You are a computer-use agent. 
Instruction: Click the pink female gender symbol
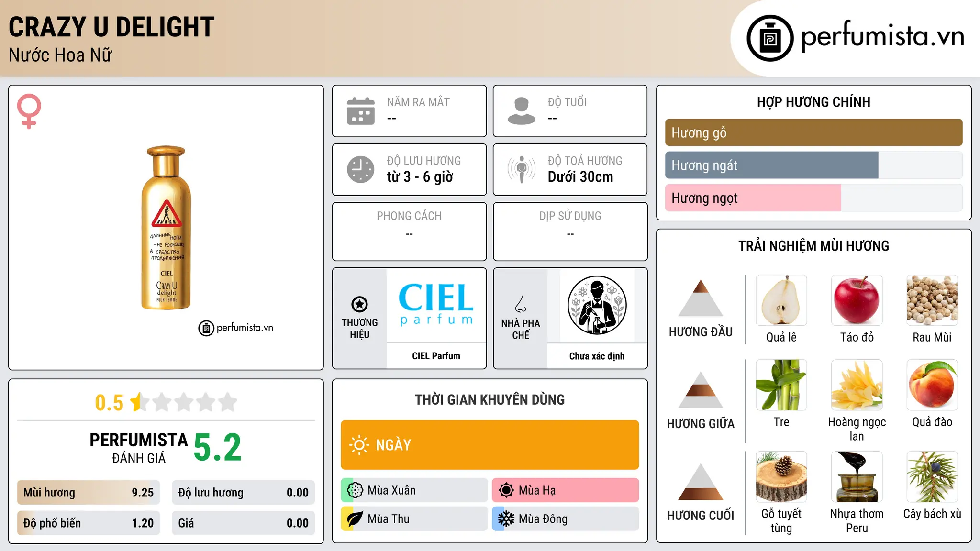[x=29, y=111]
